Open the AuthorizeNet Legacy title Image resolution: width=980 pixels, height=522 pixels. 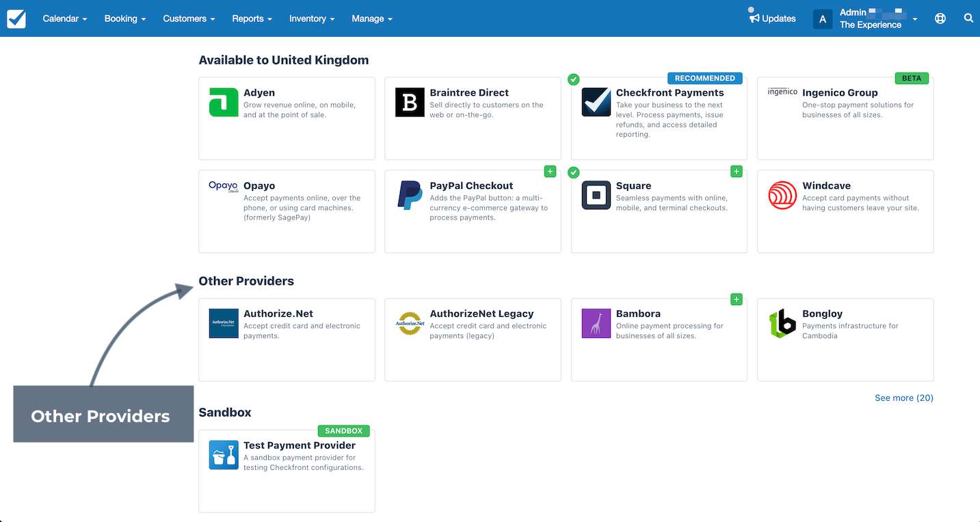pyautogui.click(x=481, y=313)
